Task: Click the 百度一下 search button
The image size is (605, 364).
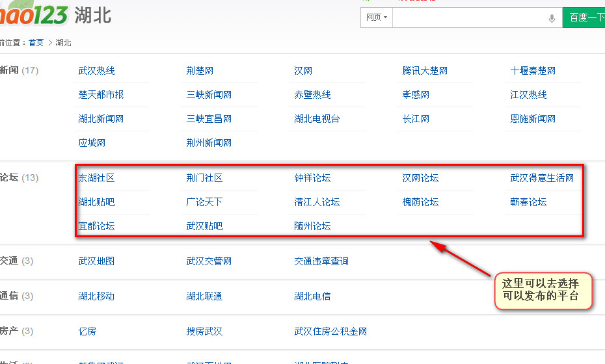Action: pyautogui.click(x=584, y=18)
